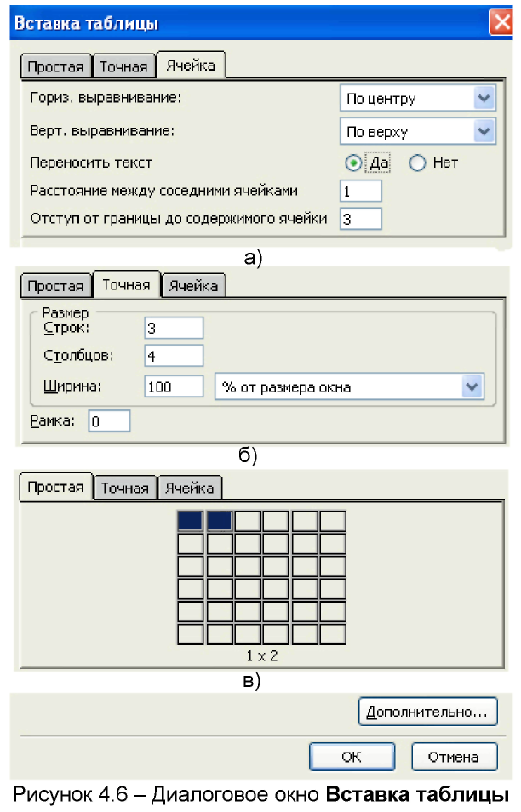Select the Ячейка tab in the bottom panel
The image size is (521, 812).
coord(190,488)
